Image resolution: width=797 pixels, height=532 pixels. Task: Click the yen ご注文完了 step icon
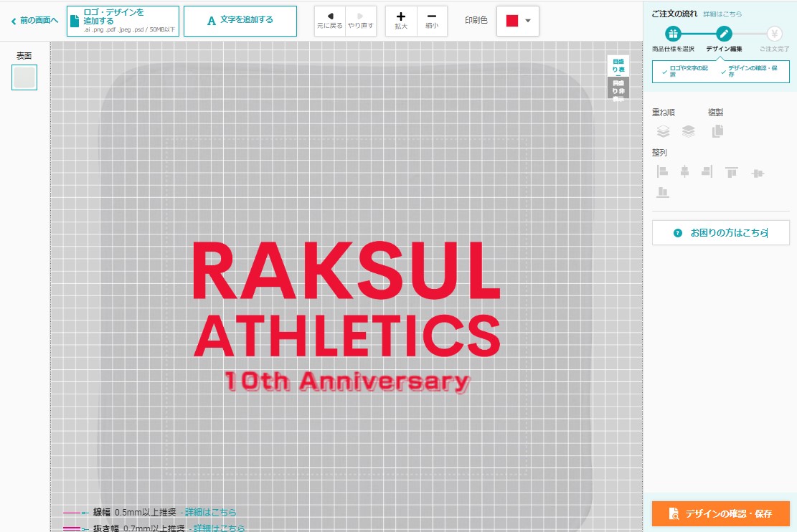tap(775, 34)
